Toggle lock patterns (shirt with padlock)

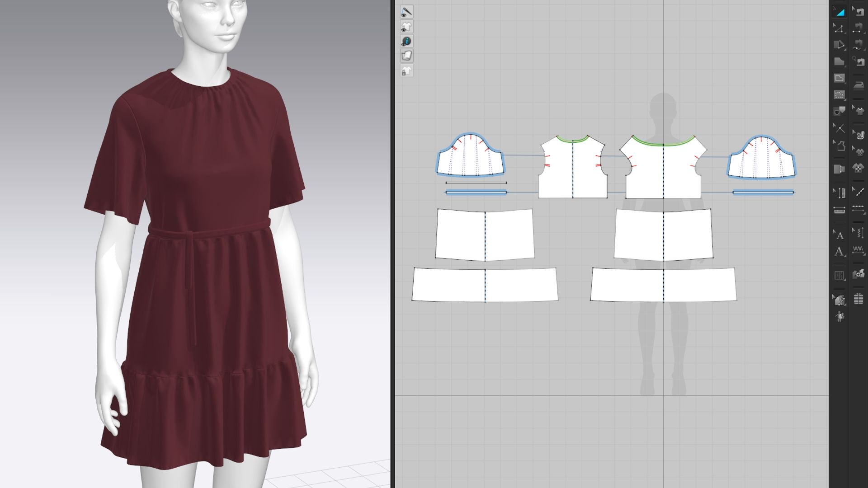pyautogui.click(x=406, y=71)
